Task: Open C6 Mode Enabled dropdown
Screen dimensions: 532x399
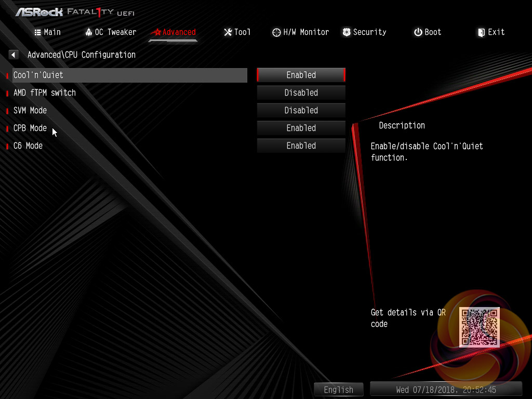Action: coord(301,145)
